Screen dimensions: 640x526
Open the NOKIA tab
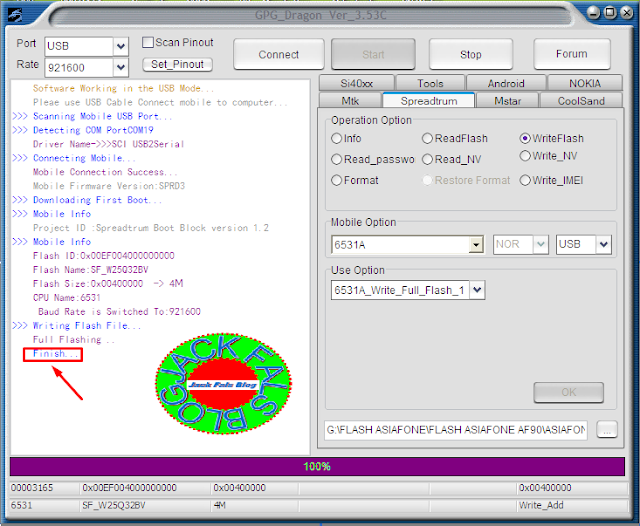click(585, 83)
